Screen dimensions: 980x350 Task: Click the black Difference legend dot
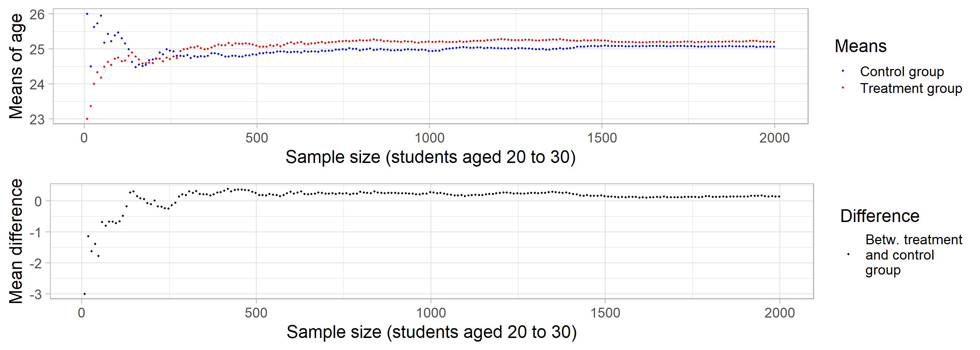[848, 254]
